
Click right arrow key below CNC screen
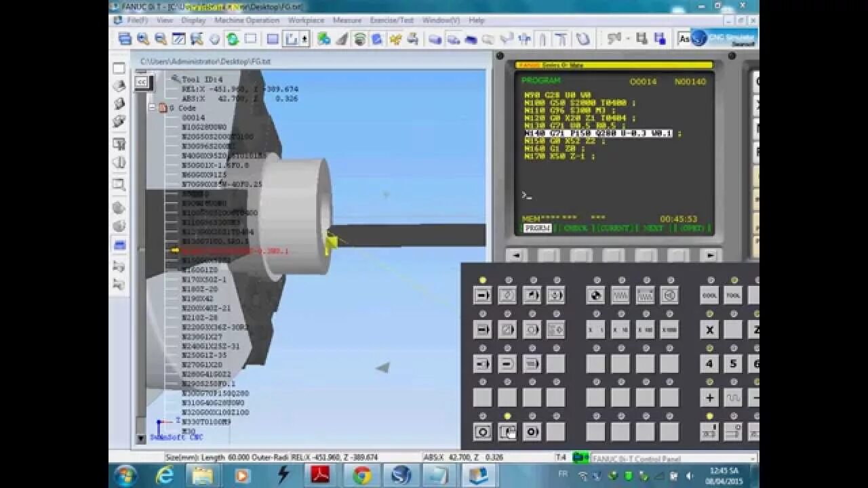tap(710, 256)
